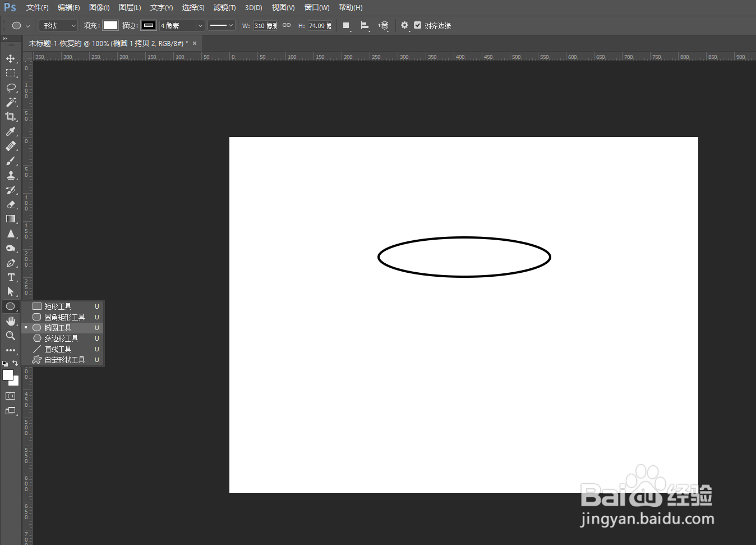Open the 文字(Y) menu
This screenshot has height=545, width=756.
[x=162, y=8]
